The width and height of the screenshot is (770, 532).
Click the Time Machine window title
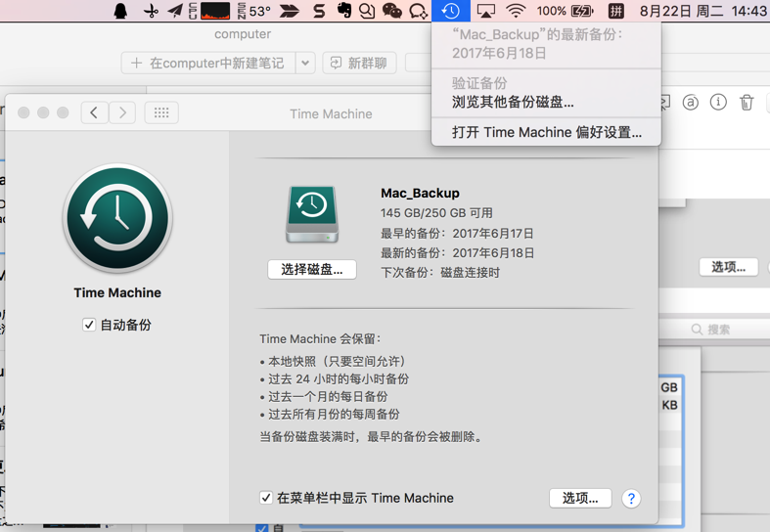point(331,113)
